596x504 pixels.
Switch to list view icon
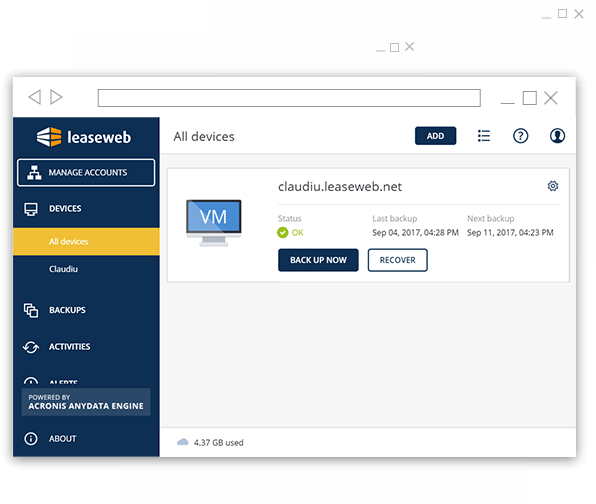point(483,136)
